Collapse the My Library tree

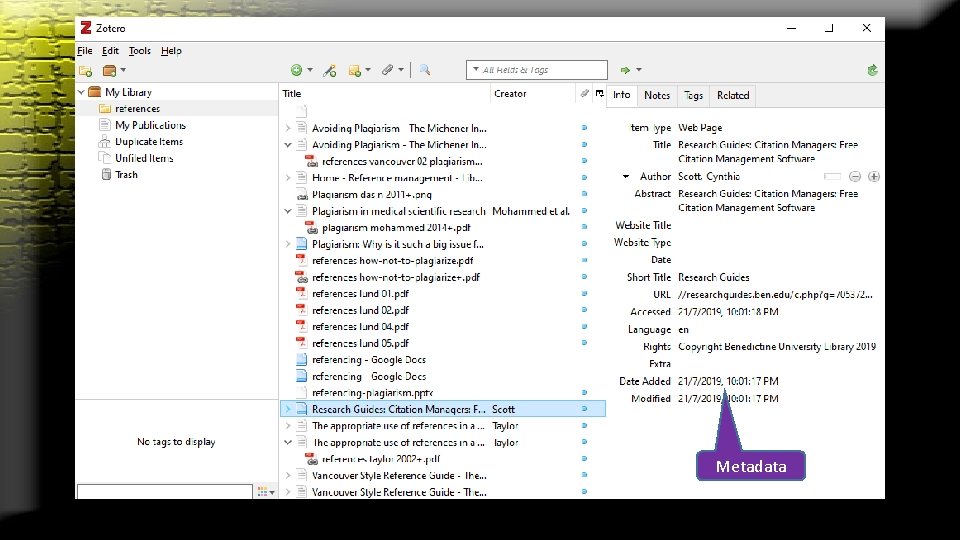(81, 92)
